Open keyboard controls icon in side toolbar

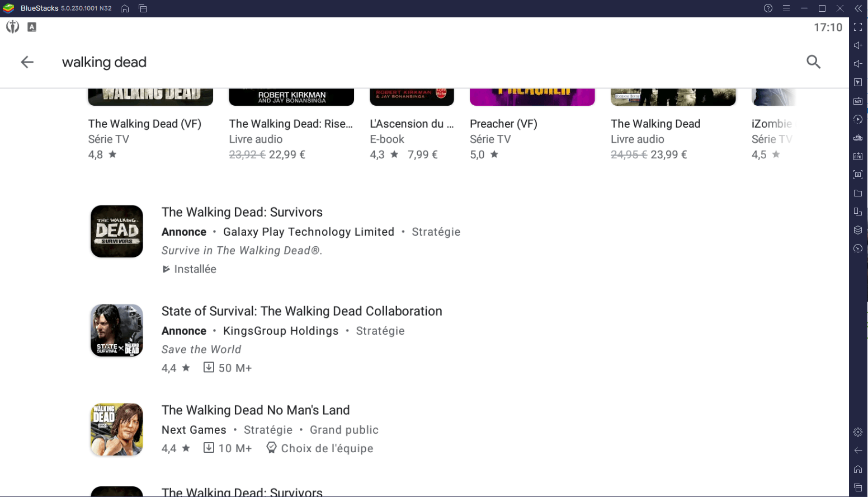858,101
